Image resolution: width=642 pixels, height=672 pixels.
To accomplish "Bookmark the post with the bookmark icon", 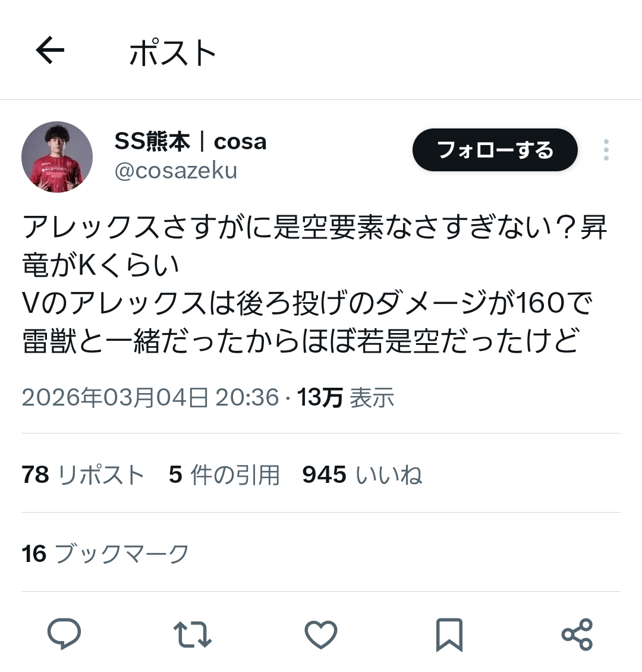I will (x=449, y=635).
